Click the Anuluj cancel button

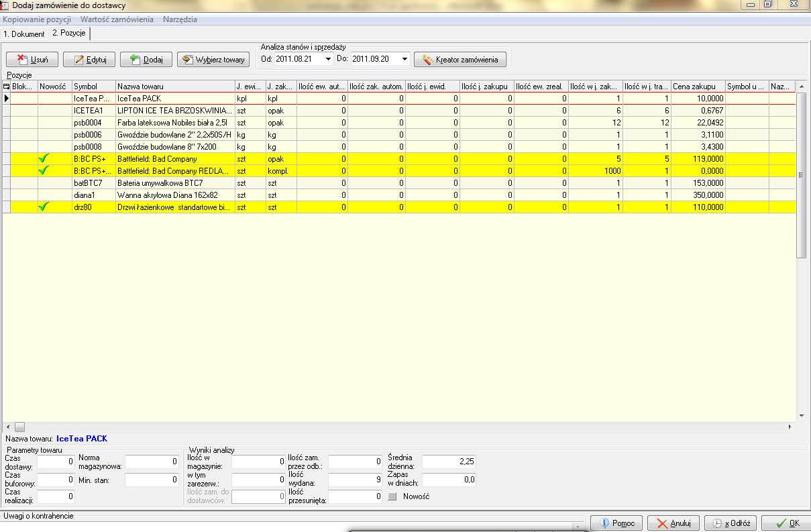pyautogui.click(x=673, y=523)
